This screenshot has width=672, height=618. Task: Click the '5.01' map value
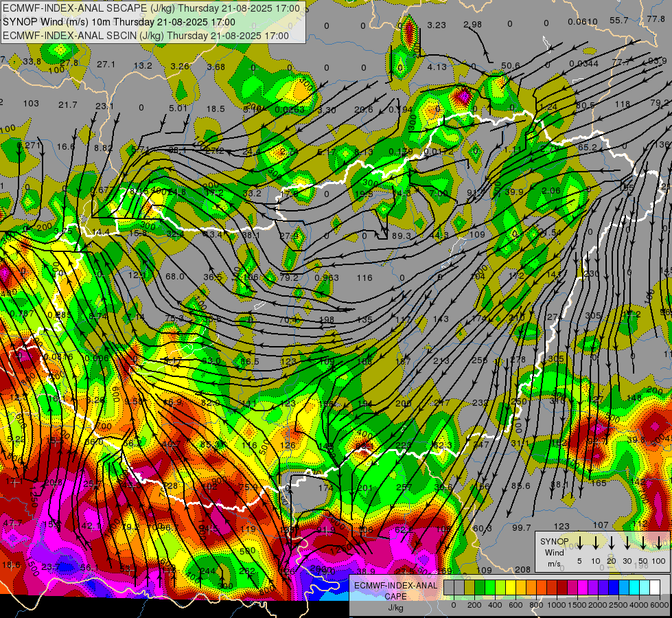point(178,108)
